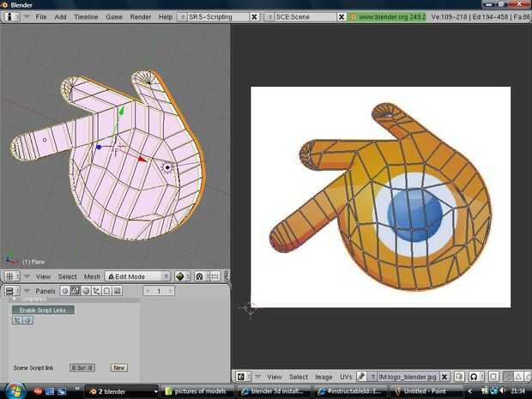Click the red X-axis manipulator arrow
This screenshot has width=532, height=399.
(142, 159)
